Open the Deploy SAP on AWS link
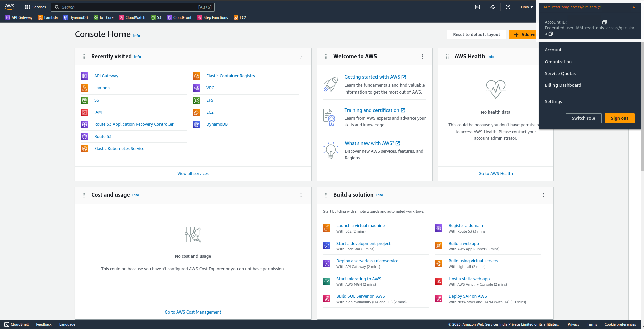This screenshot has width=644, height=329. click(x=468, y=296)
